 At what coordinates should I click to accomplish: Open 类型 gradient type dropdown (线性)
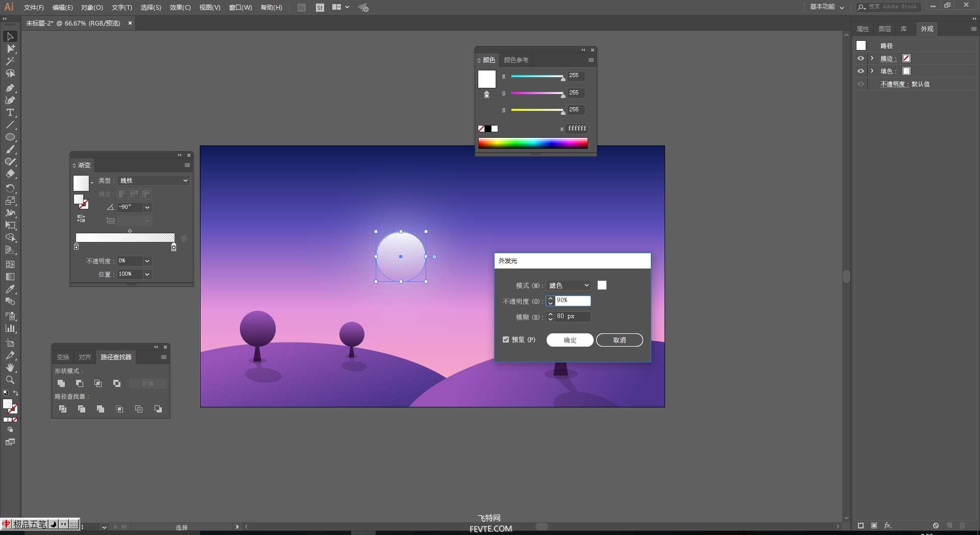click(x=154, y=181)
